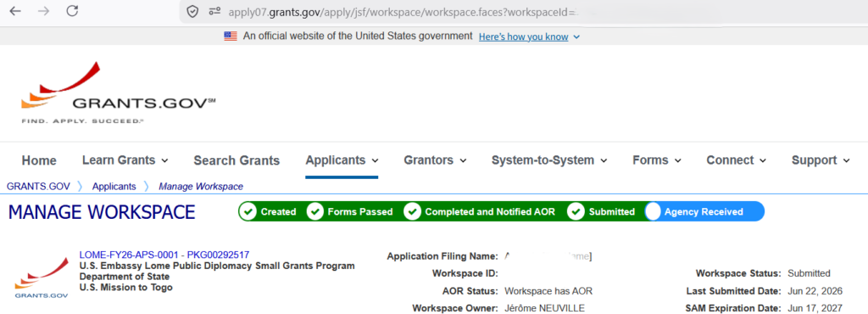Click the Application Filing Name value
The image size is (868, 314).
coord(548,256)
